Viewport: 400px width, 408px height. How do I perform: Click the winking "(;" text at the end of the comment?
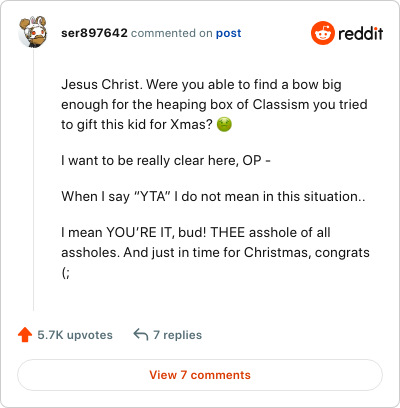[x=66, y=273]
